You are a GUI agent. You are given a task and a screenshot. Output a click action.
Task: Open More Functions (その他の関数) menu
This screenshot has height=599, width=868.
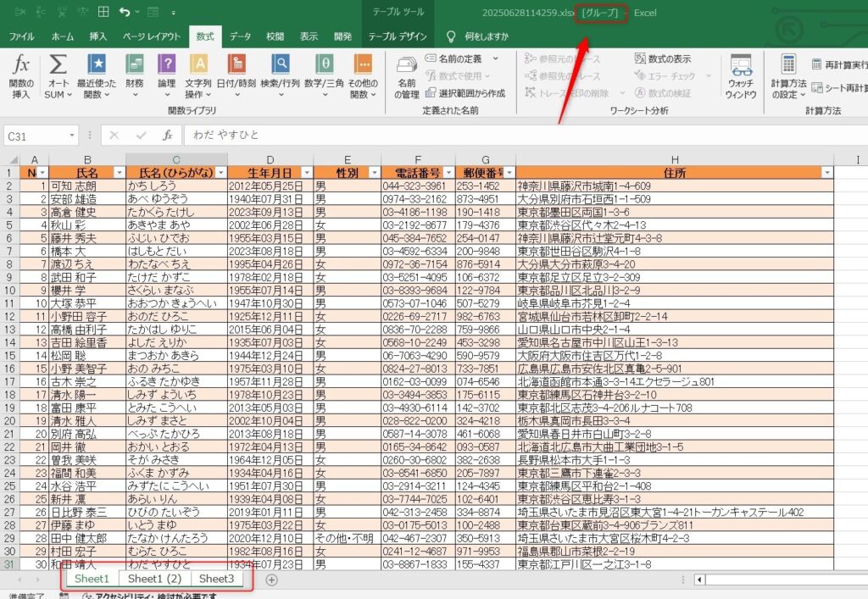click(x=363, y=75)
